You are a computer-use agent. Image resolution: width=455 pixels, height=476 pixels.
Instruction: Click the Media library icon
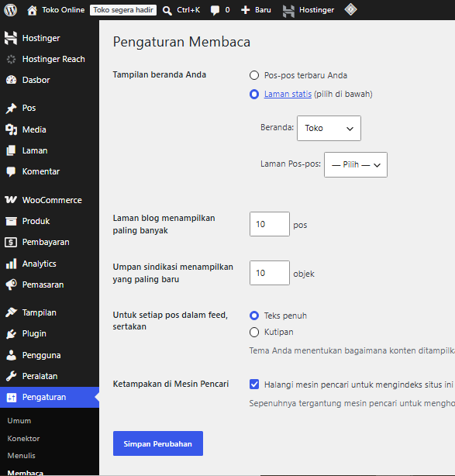point(11,129)
